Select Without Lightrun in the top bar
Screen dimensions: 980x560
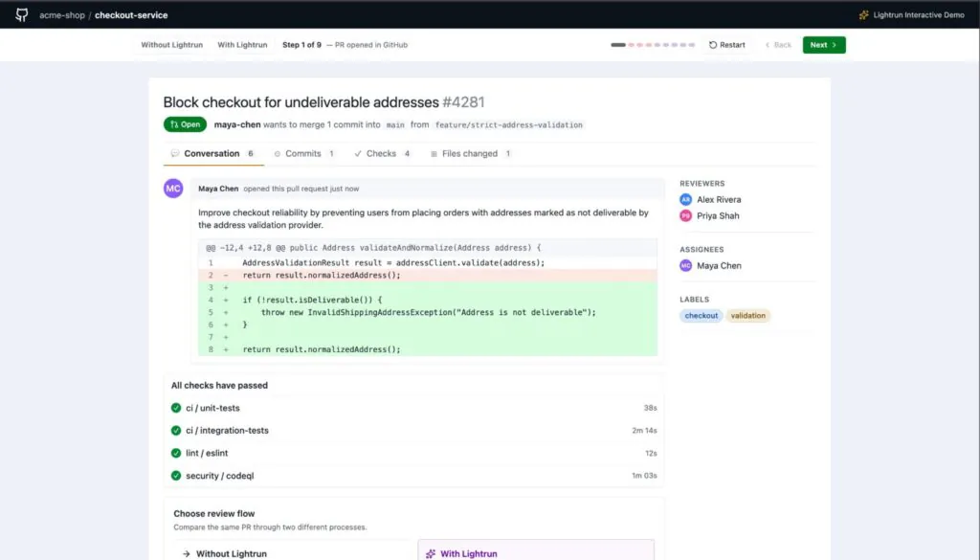[x=172, y=45]
